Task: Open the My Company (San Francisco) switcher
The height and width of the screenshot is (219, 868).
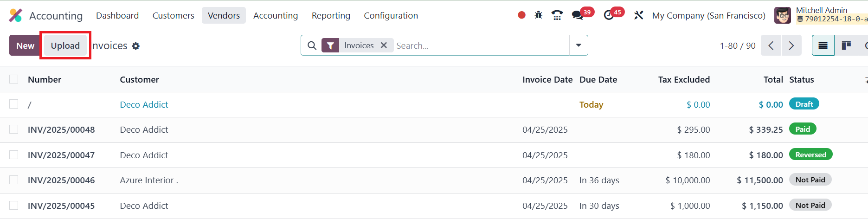Action: click(708, 15)
